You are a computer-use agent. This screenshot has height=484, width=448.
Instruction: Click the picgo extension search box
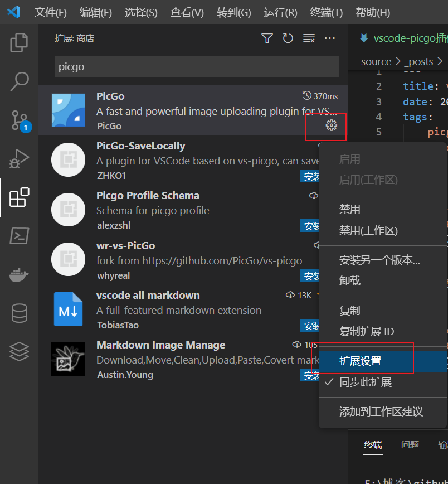(197, 67)
